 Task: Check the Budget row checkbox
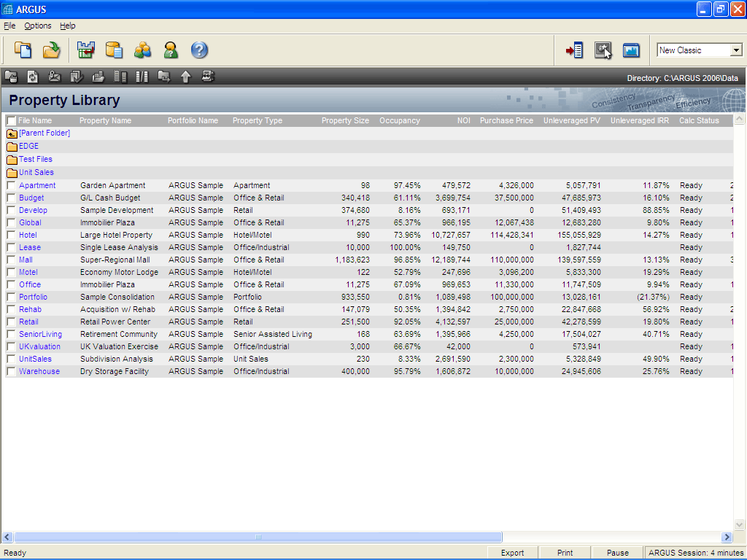[x=11, y=198]
